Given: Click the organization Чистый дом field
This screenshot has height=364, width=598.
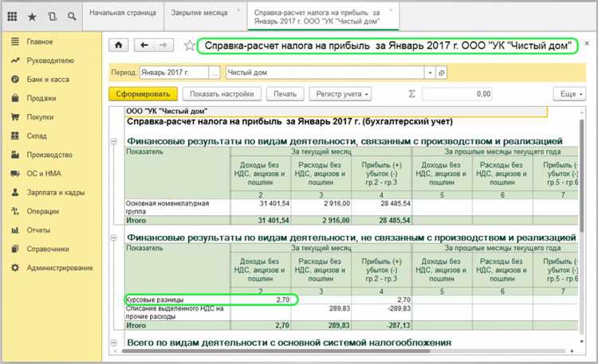Looking at the screenshot, I should 325,72.
